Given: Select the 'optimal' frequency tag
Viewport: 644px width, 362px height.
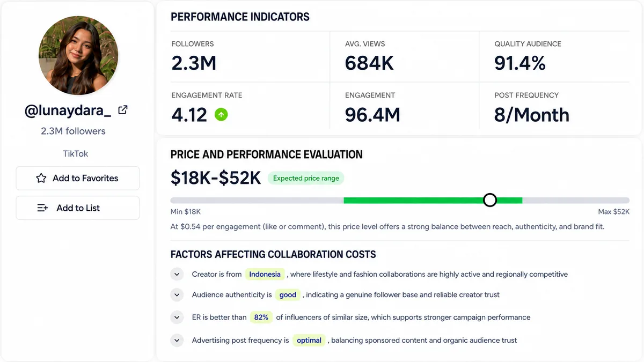Looking at the screenshot, I should (x=309, y=340).
